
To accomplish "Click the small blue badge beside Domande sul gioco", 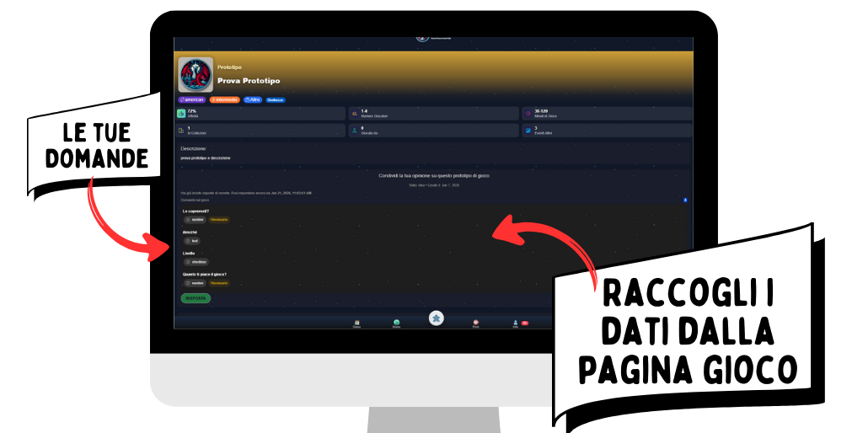I will tap(685, 200).
